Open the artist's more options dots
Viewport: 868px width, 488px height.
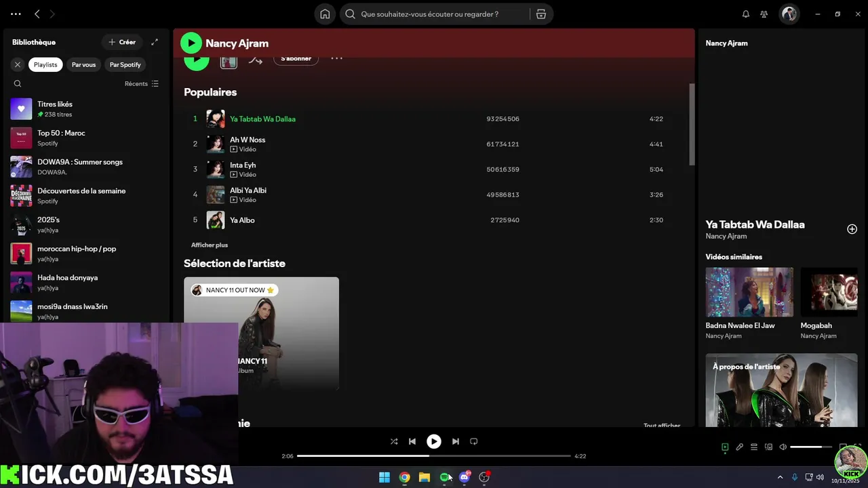click(x=336, y=60)
